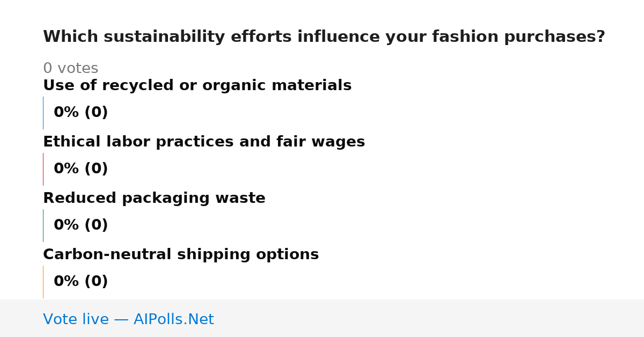The height and width of the screenshot is (337, 644).
Task: Choose Ethical labor practices and fair wages
Action: pyautogui.click(x=204, y=142)
